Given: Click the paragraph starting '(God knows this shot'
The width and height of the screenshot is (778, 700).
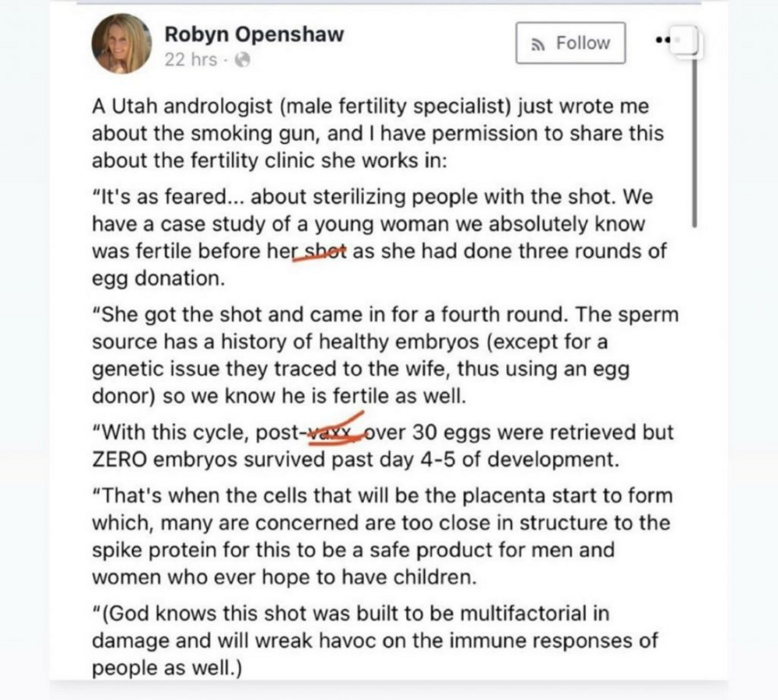Looking at the screenshot, I should 375,640.
